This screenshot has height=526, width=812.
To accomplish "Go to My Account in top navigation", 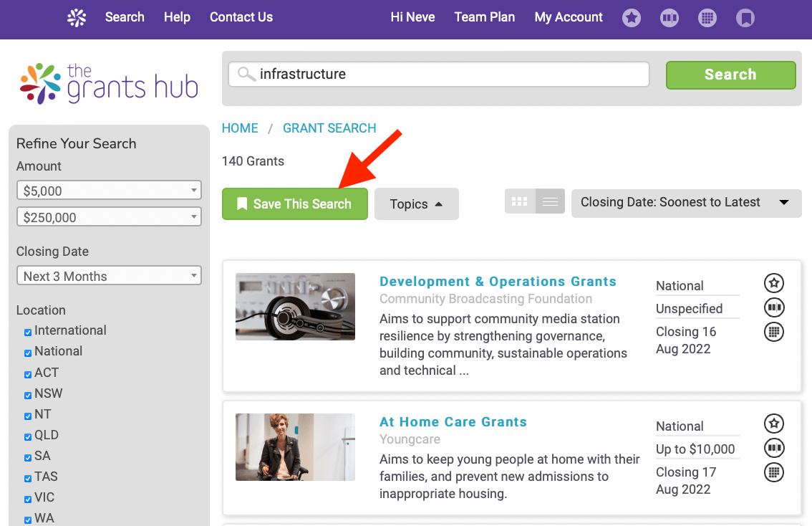I will [x=569, y=17].
